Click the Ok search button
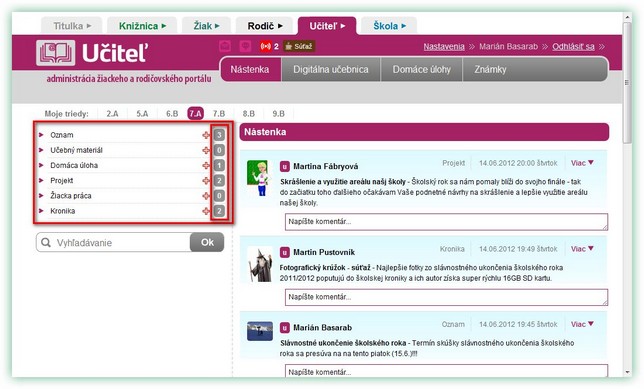The height and width of the screenshot is (389, 644). pyautogui.click(x=207, y=242)
